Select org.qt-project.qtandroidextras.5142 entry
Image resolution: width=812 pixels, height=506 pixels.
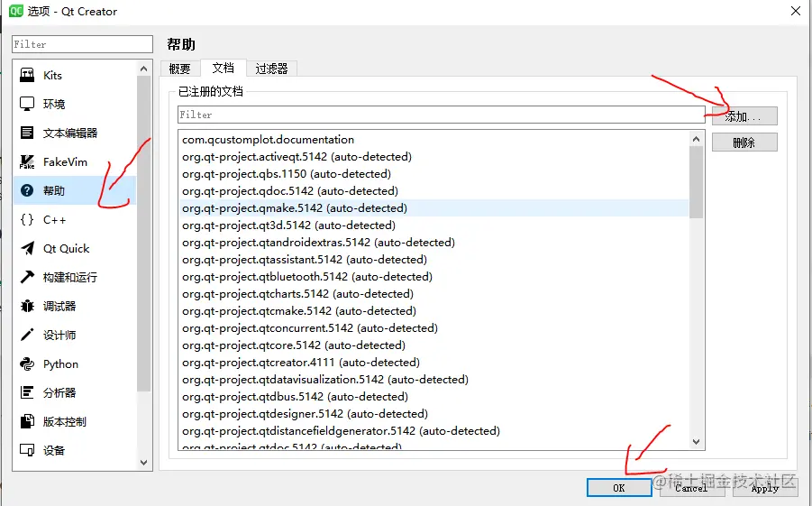click(434, 242)
